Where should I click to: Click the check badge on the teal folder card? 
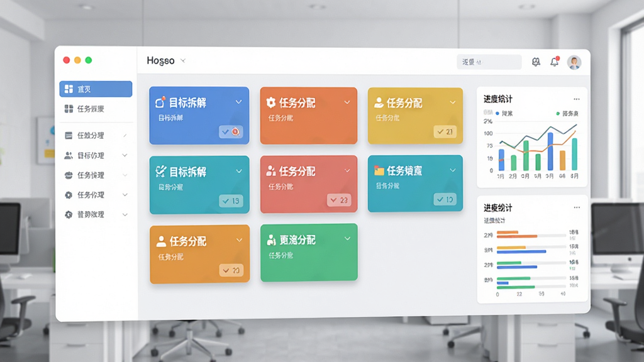click(x=445, y=199)
